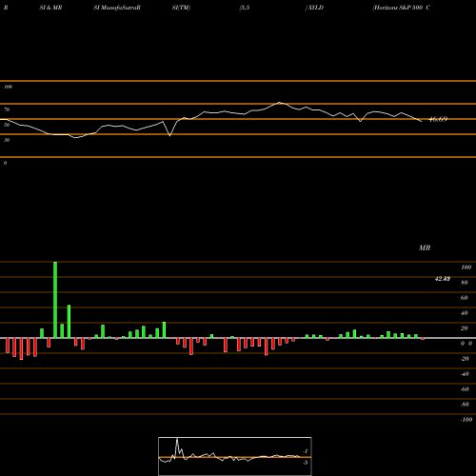Click the RSI axis label 100

click(8, 87)
